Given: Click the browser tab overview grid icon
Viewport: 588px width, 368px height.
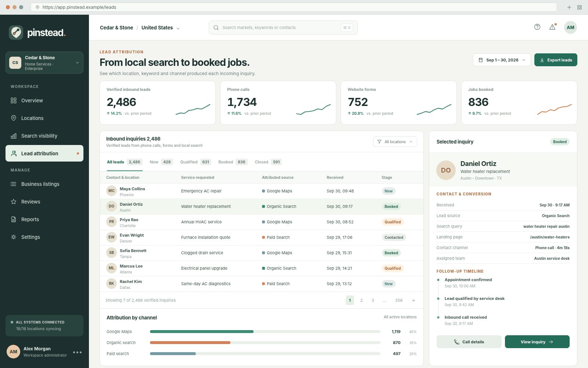Looking at the screenshot, I should pyautogui.click(x=580, y=7).
